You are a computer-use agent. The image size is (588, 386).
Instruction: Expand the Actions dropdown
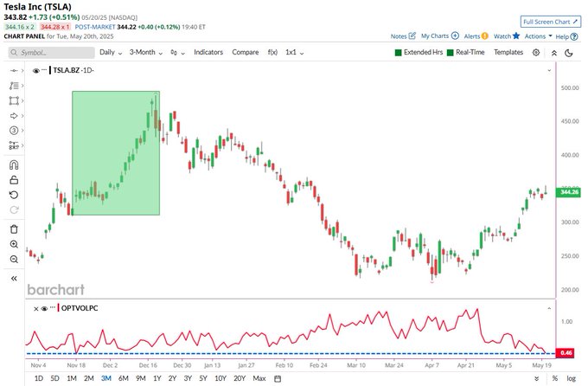pos(538,36)
